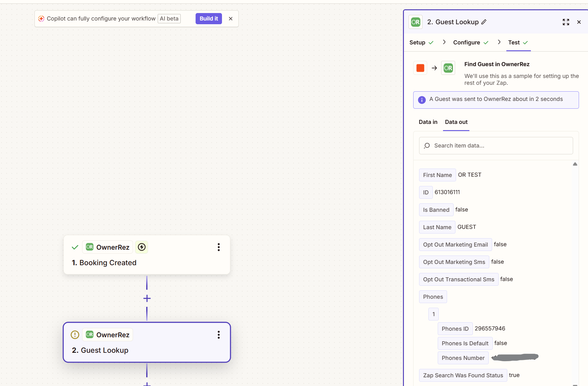
Task: Click the warning icon on Guest Lookup step
Action: point(75,335)
